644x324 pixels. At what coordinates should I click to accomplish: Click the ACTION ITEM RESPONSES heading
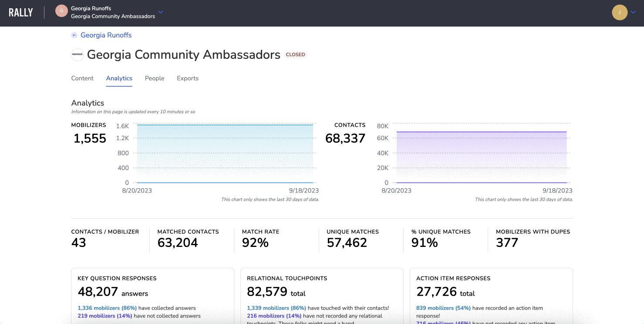(453, 278)
